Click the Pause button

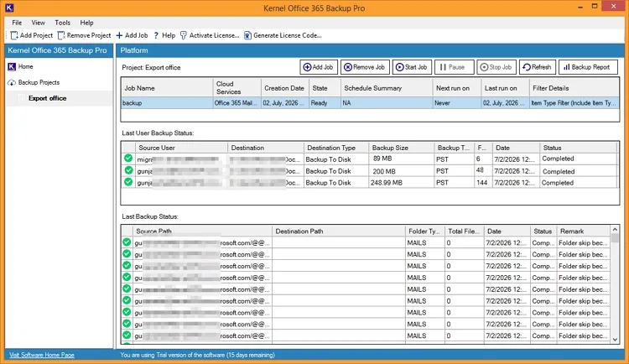point(454,67)
